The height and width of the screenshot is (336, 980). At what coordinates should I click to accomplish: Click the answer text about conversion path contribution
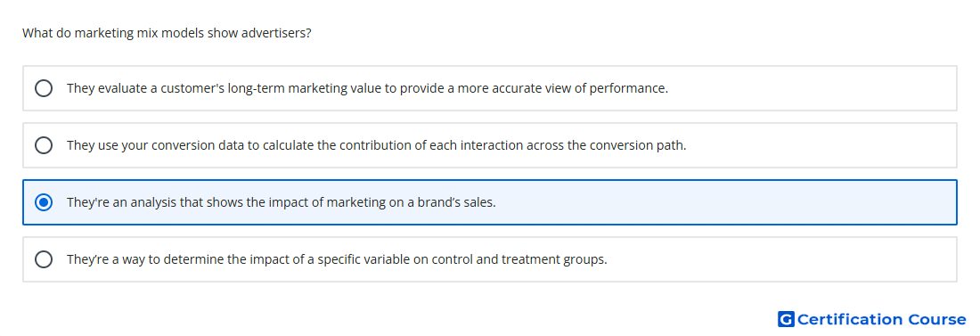[376, 145]
